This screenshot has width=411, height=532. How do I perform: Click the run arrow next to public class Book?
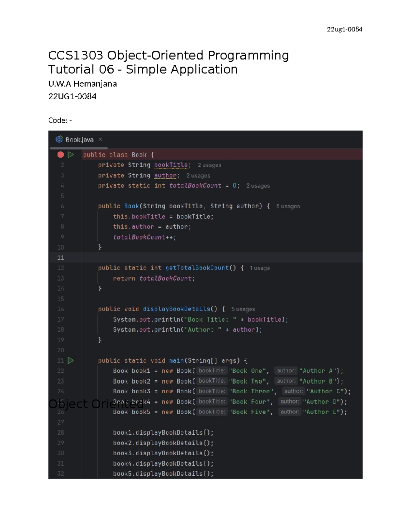pos(71,154)
